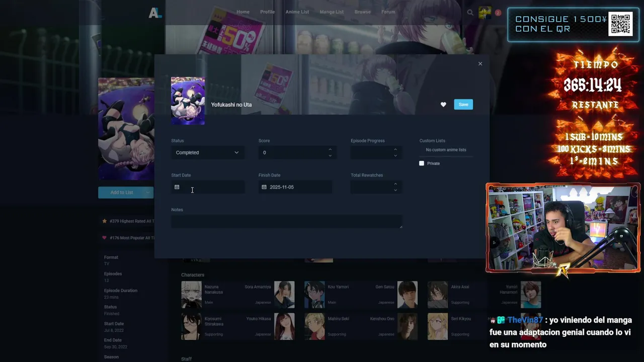Screen dimensions: 644x362
Task: Open the Status dropdown showing Completed
Action: pos(208,152)
